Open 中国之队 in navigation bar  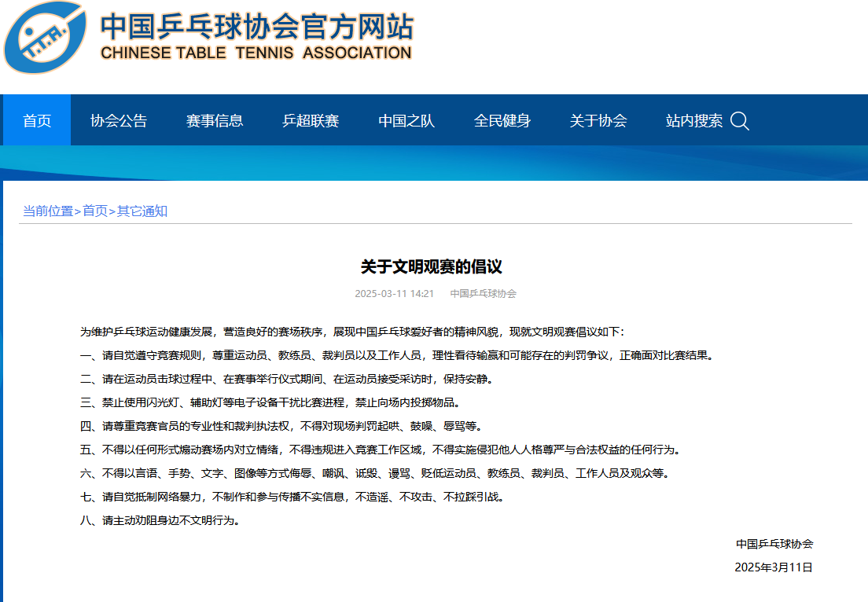point(406,120)
